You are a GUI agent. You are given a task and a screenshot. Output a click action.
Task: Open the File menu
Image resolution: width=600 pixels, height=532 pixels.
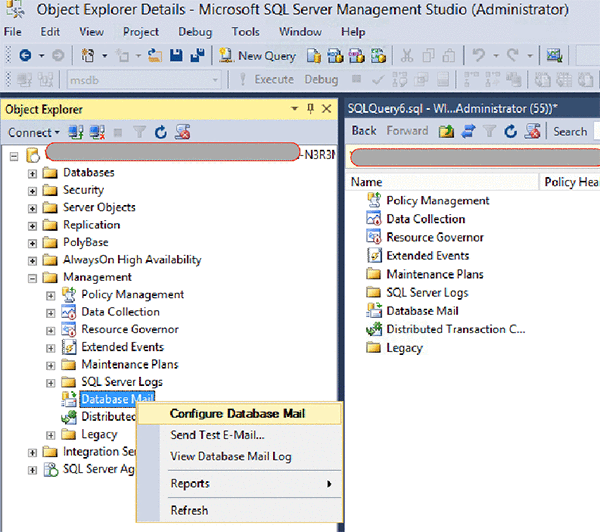click(x=13, y=32)
